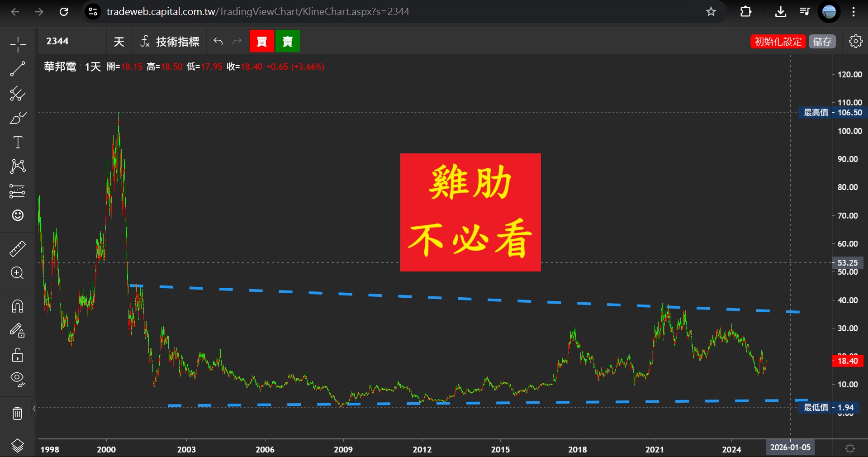Select the pitchfork/Gann drawing tool
The width and height of the screenshot is (868, 457).
(18, 94)
